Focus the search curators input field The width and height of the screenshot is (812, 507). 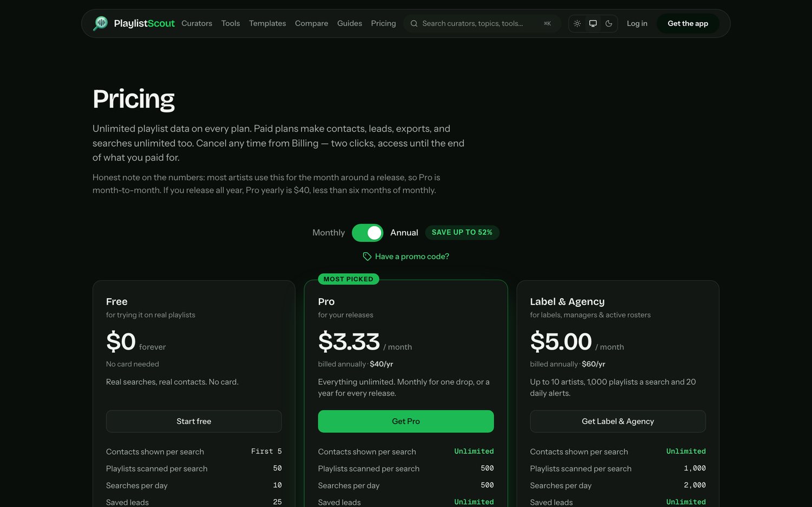point(482,23)
